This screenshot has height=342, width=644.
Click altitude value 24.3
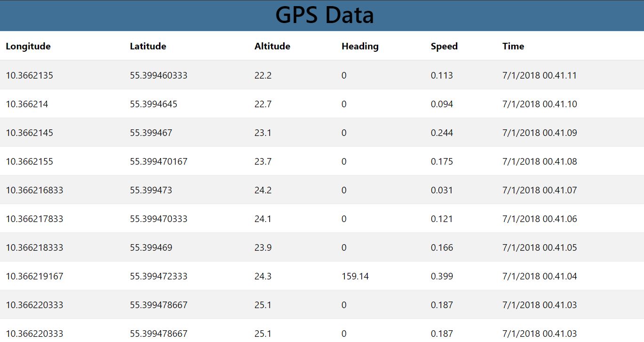click(x=263, y=276)
